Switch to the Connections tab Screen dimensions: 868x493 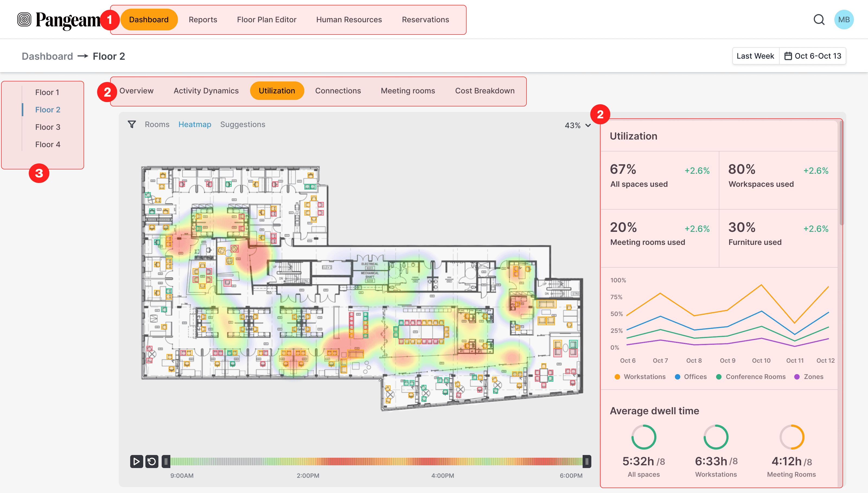point(338,91)
